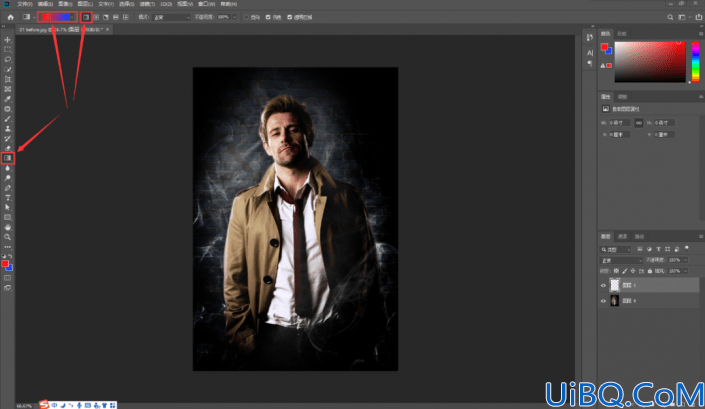Select the History Brush tool
The image size is (705, 409).
8,138
